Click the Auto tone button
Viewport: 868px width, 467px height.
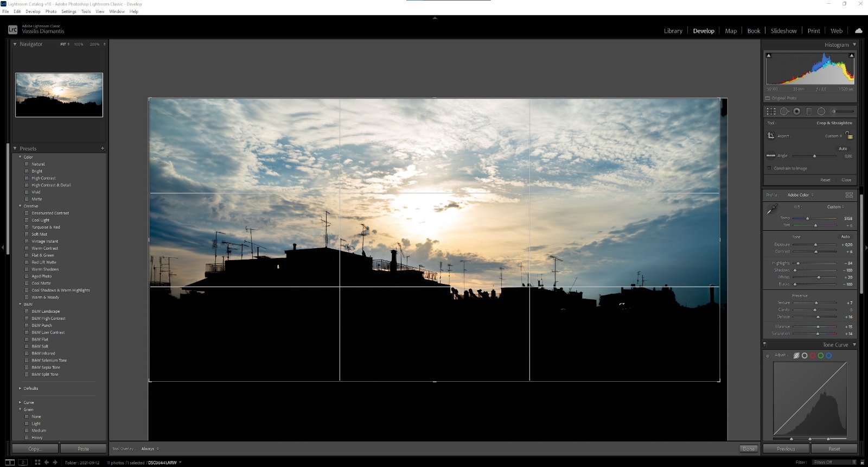click(845, 237)
